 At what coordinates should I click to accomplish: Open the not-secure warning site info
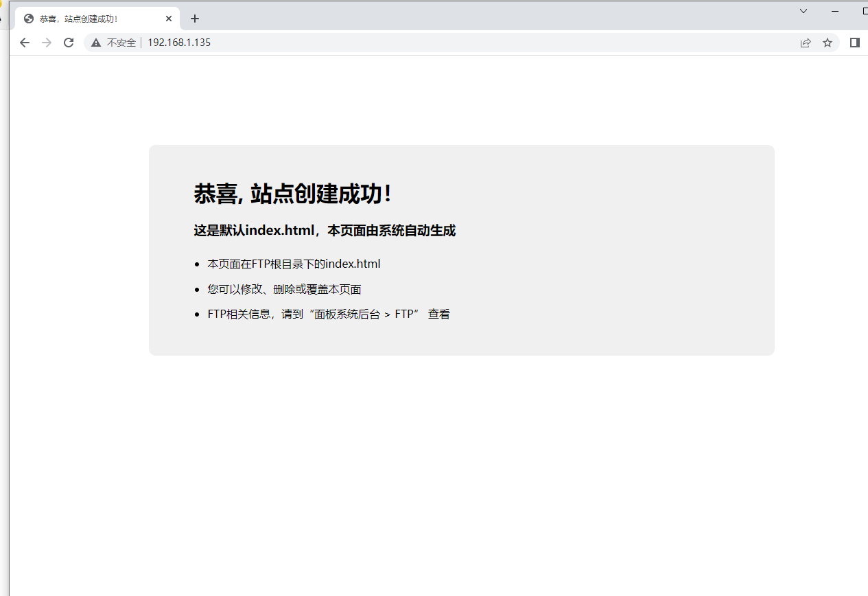coord(97,43)
